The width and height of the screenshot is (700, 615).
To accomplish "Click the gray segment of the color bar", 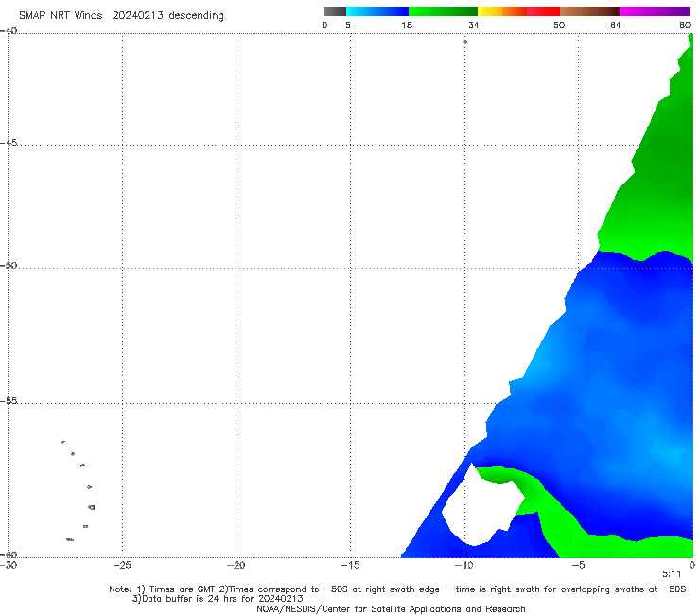I will 335,11.
